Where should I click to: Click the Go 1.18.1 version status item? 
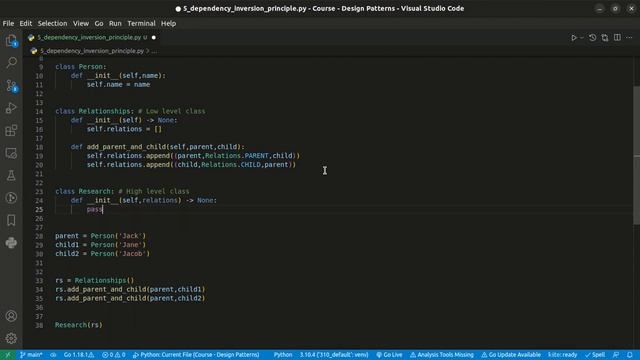pos(79,355)
